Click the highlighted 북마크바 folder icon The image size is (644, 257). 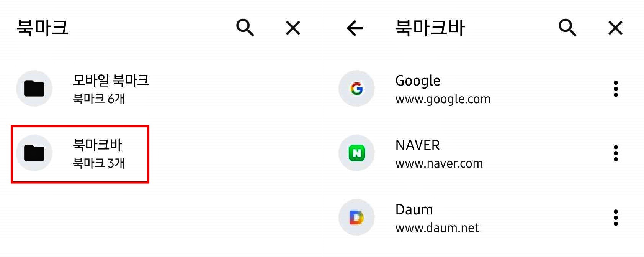(x=34, y=153)
